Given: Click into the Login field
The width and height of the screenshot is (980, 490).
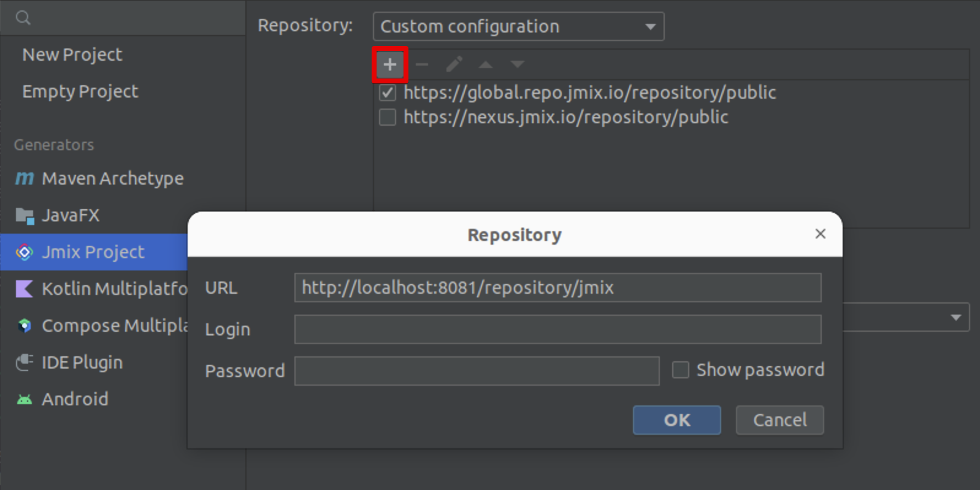Looking at the screenshot, I should (557, 329).
